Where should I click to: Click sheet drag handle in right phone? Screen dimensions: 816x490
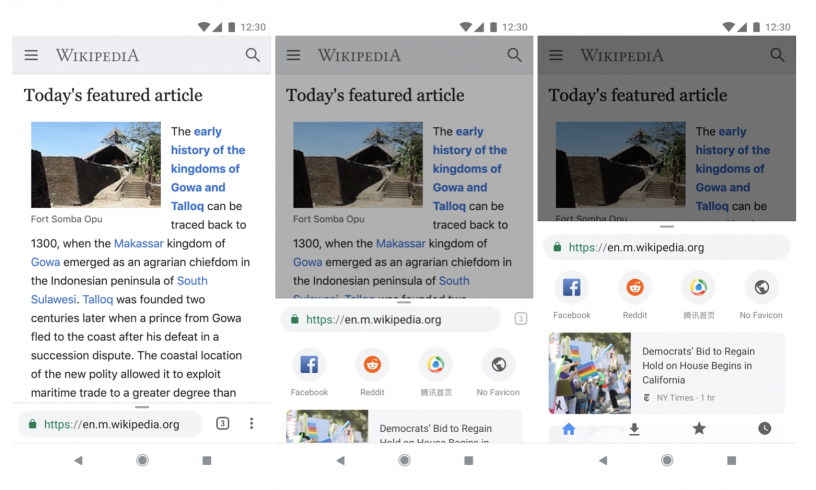(x=667, y=227)
